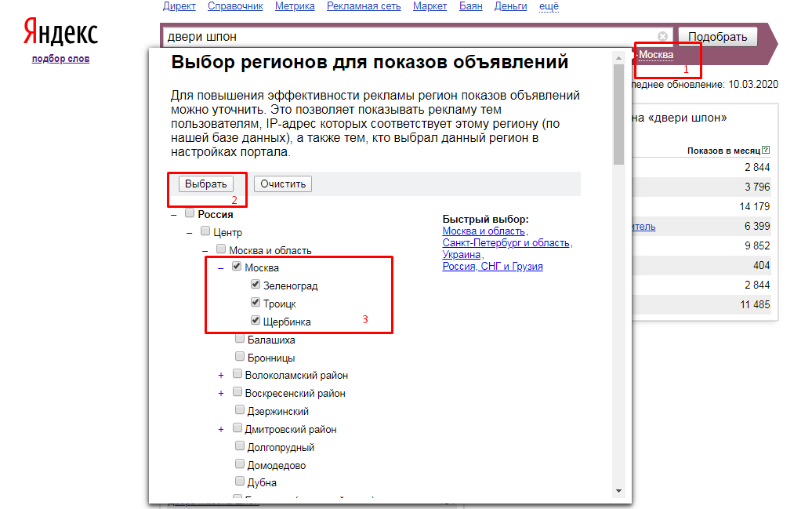The image size is (812, 509).
Task: Open the Москва region selector link
Action: [x=655, y=54]
